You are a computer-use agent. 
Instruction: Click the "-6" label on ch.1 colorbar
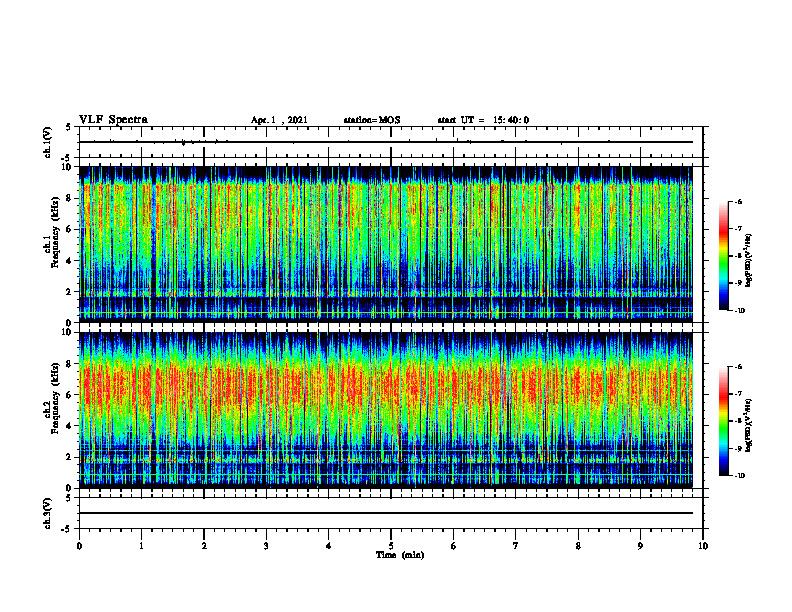(738, 202)
